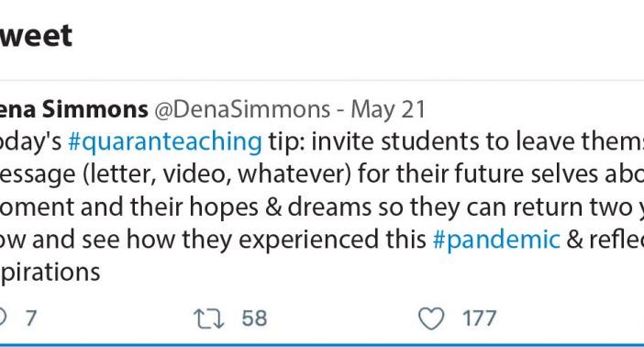Viewport: 644px width, 347px height.
Task: Click the Tweet page heading
Action: (36, 36)
